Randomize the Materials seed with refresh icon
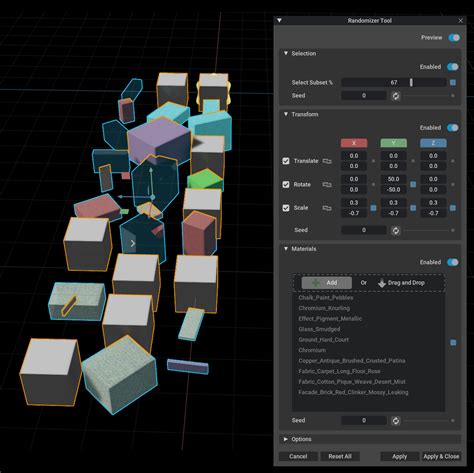Screen dimensions: 474x473 395,421
